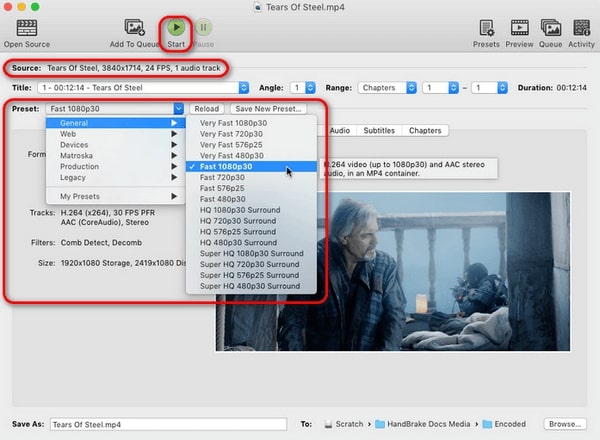Switch to the Chapters tab
This screenshot has height=440, width=600.
(425, 130)
